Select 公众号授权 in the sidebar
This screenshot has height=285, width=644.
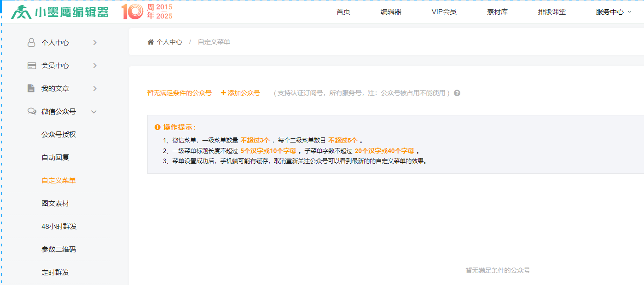tap(58, 135)
